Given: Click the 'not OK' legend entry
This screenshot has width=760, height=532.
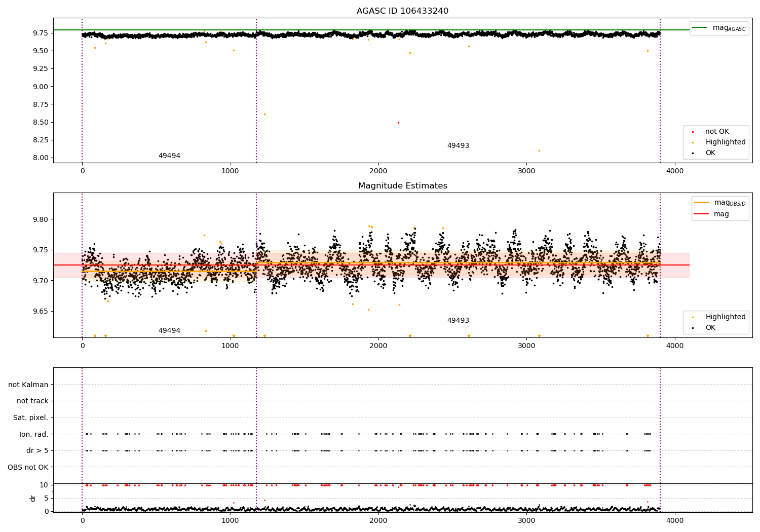Looking at the screenshot, I should (710, 132).
